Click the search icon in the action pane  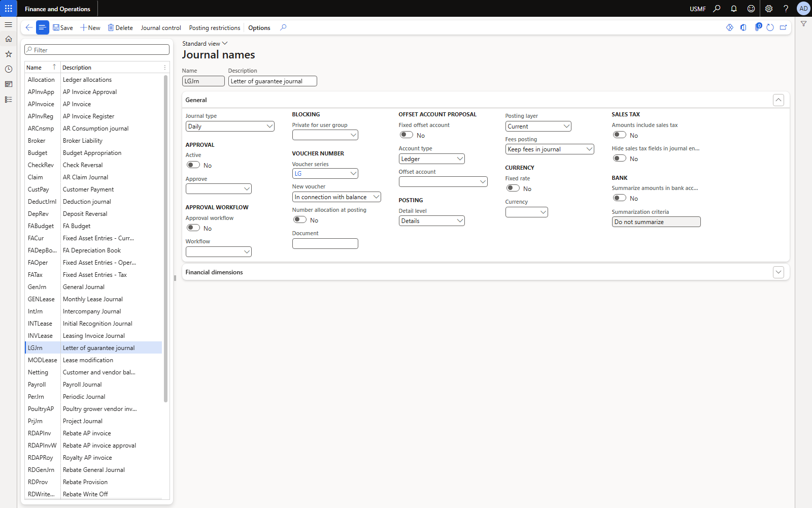pos(283,27)
